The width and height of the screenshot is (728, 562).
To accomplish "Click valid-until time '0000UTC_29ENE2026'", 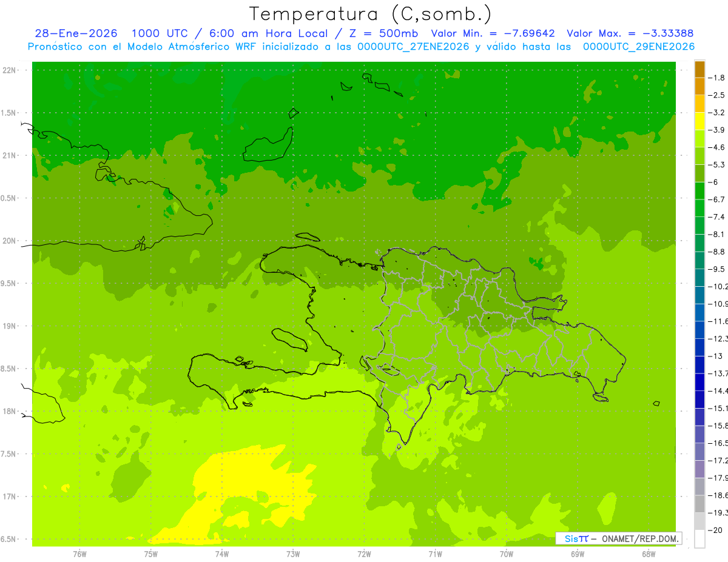I will [x=638, y=47].
